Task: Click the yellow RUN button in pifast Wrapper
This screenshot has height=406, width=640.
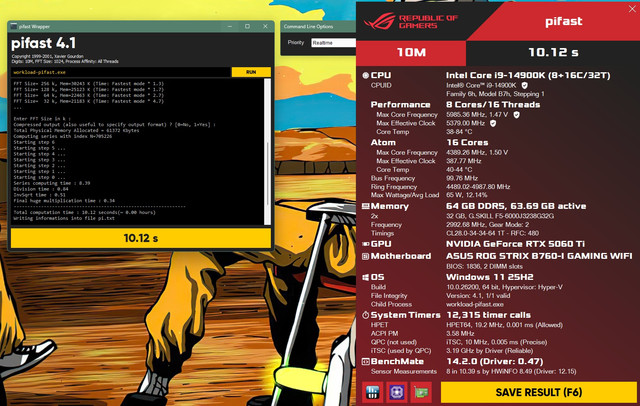Action: point(251,72)
